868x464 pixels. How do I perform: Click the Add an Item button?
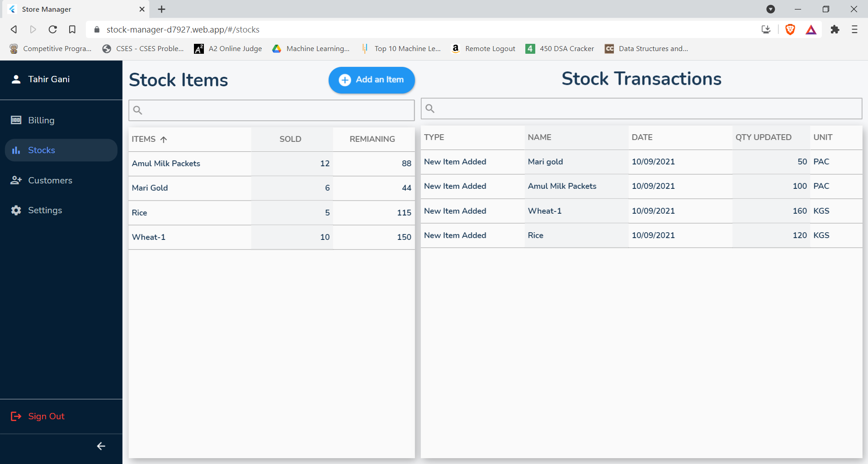click(372, 80)
